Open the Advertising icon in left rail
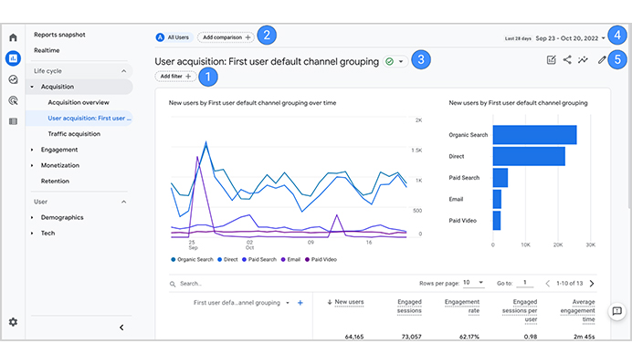Screen dimensions: 632x364 pyautogui.click(x=13, y=100)
